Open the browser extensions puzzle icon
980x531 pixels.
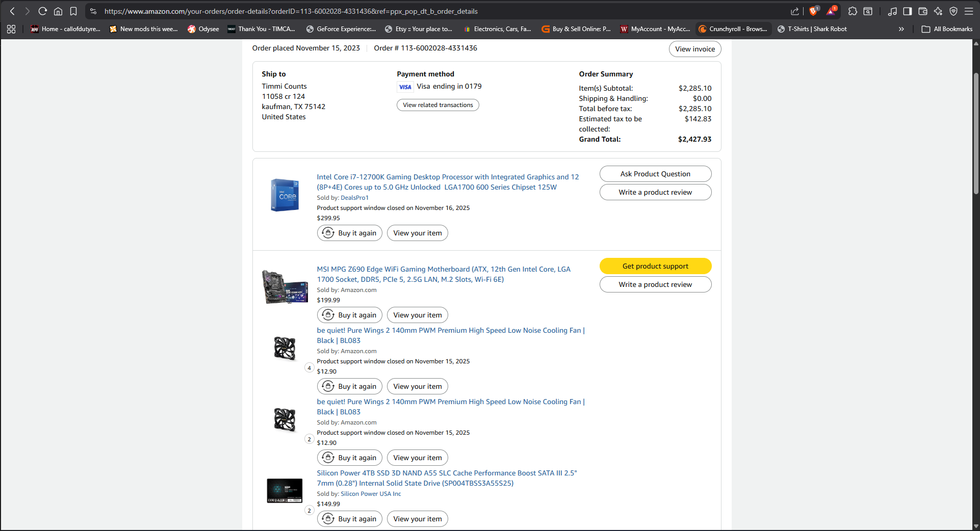(853, 11)
